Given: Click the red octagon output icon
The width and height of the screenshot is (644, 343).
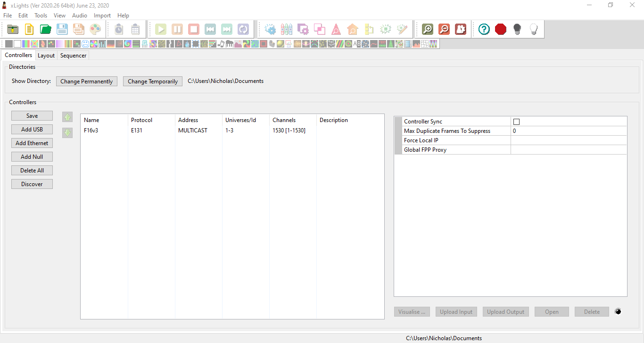Looking at the screenshot, I should [x=501, y=29].
